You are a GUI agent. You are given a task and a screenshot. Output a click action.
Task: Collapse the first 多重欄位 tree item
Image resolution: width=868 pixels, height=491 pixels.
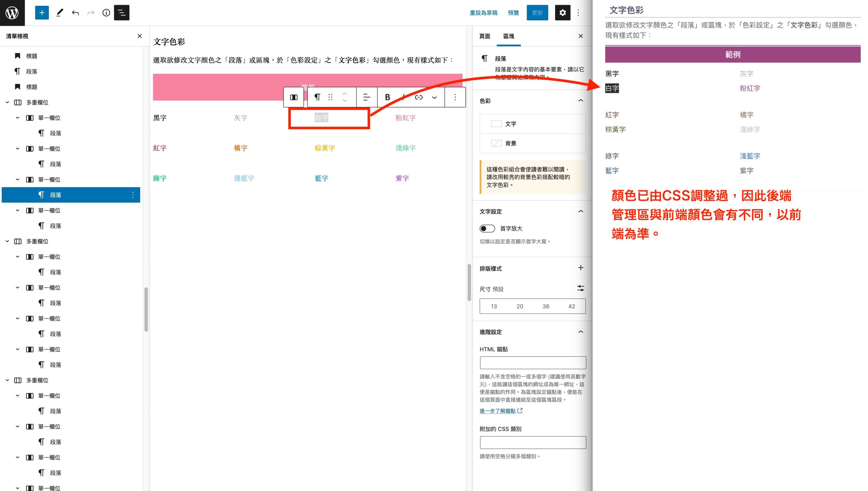pyautogui.click(x=7, y=102)
